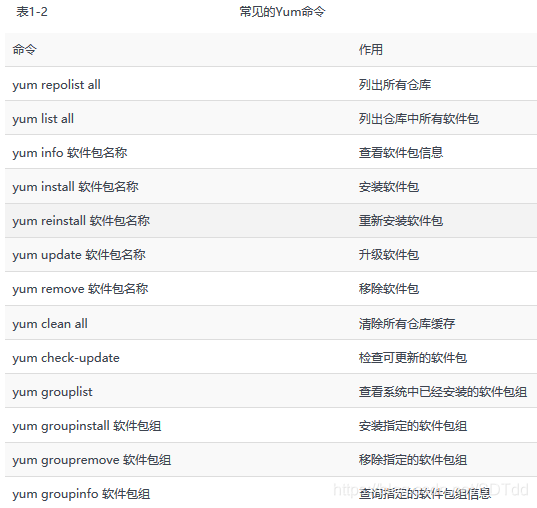Select the '安装指定的软件包组' cell
Image resolution: width=537 pixels, height=508 pixels.
tap(413, 426)
